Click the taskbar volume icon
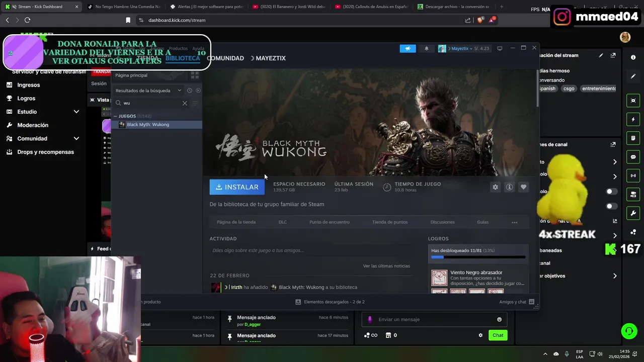 (600, 354)
